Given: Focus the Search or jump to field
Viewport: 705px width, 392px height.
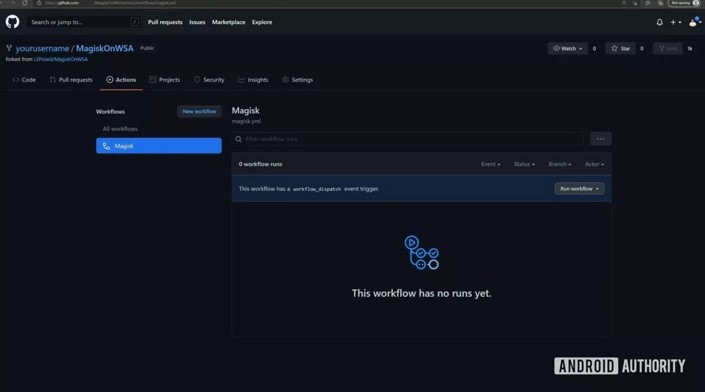Looking at the screenshot, I should [x=83, y=22].
